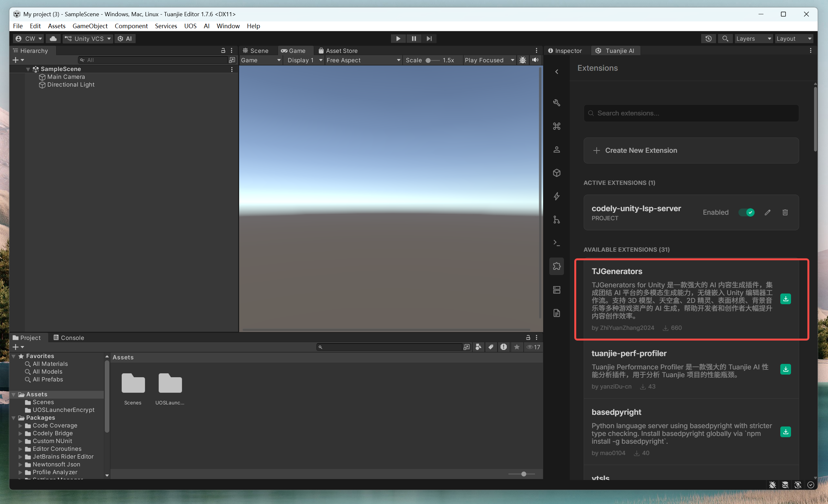Click Create New Extension button
Viewport: 828px width, 504px height.
point(691,150)
